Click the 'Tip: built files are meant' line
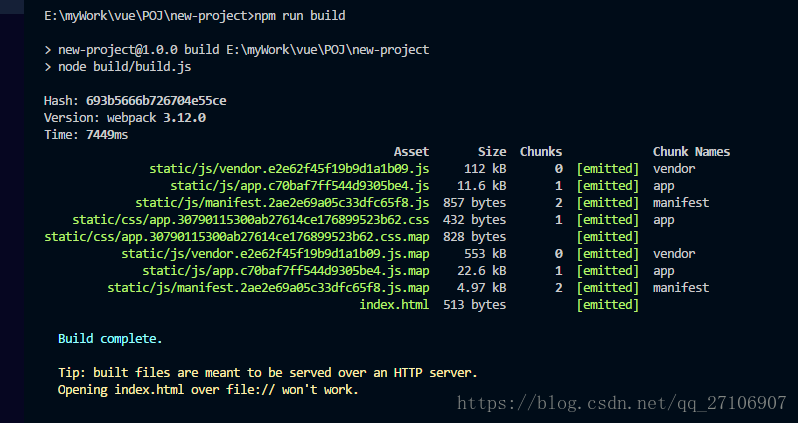This screenshot has width=798, height=423. [268, 373]
